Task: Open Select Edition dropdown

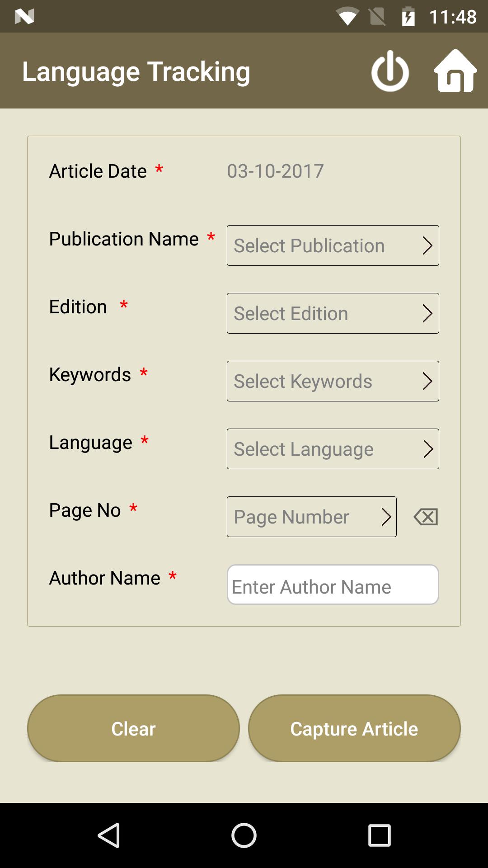Action: pos(333,313)
